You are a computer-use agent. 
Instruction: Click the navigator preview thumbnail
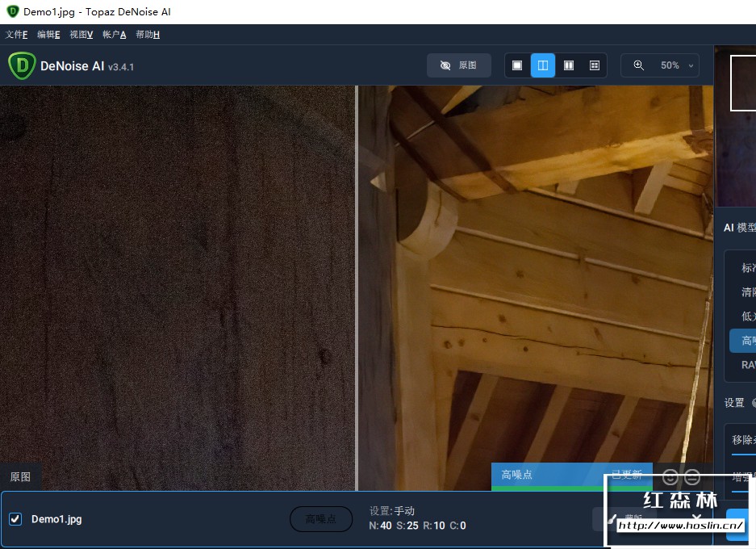[736, 127]
